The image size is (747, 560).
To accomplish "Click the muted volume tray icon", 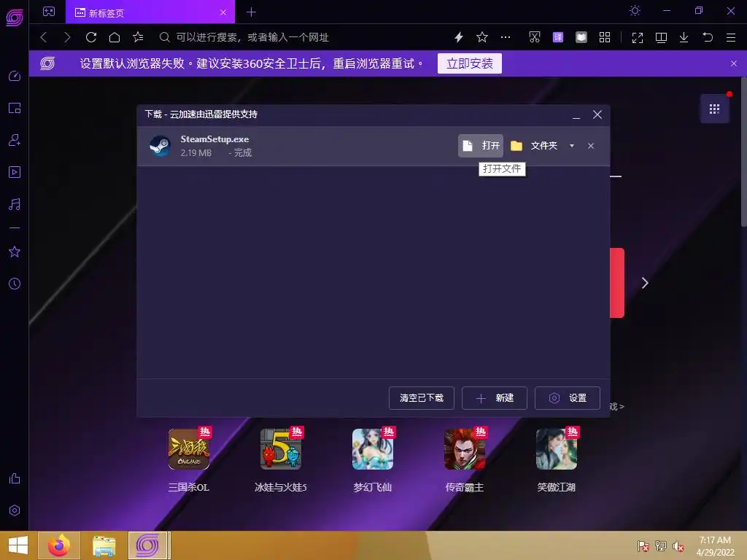I will pyautogui.click(x=678, y=546).
